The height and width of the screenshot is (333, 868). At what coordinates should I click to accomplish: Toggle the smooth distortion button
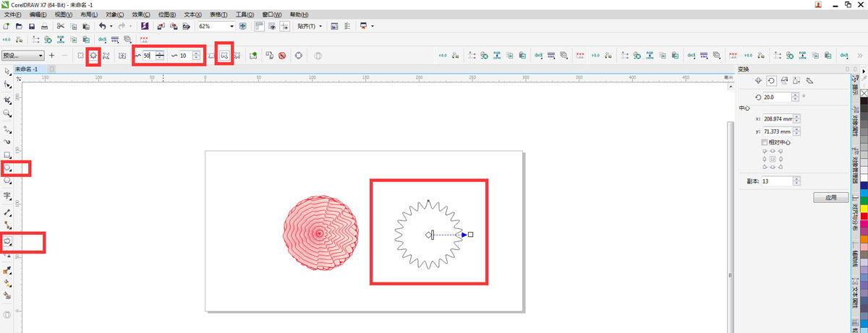click(225, 56)
